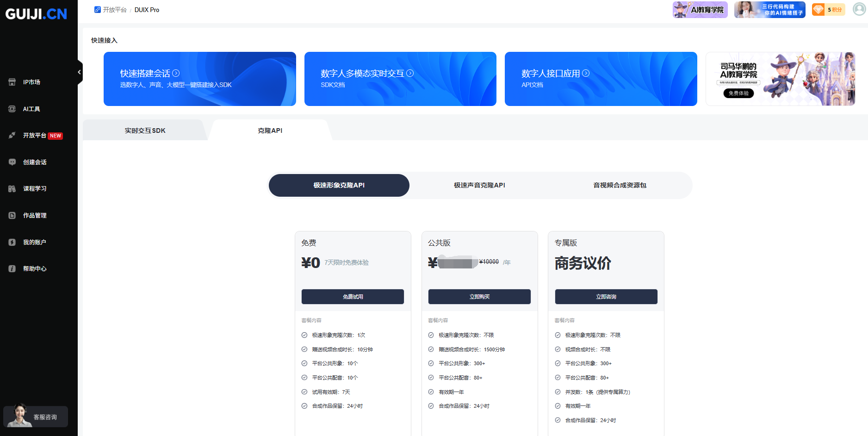Open AI工具 sidebar icon
The height and width of the screenshot is (436, 868).
12,109
